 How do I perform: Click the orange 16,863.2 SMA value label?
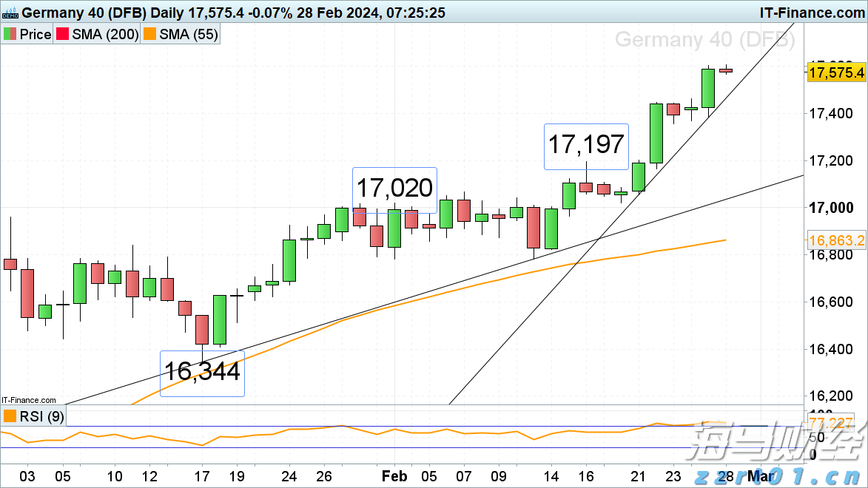click(x=836, y=240)
